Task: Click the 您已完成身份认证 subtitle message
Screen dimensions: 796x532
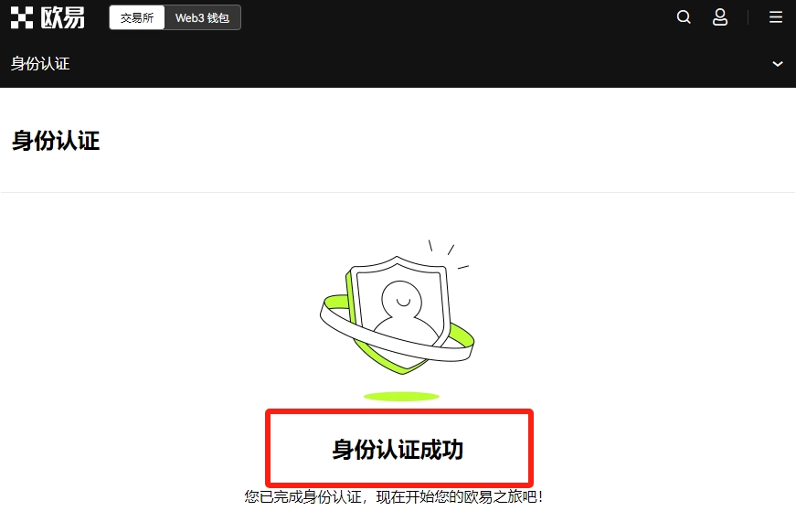Action: point(394,496)
